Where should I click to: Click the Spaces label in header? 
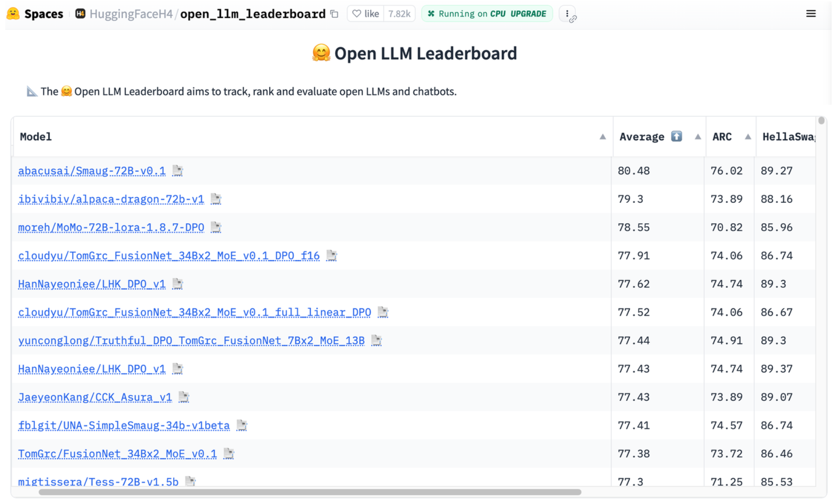point(44,14)
